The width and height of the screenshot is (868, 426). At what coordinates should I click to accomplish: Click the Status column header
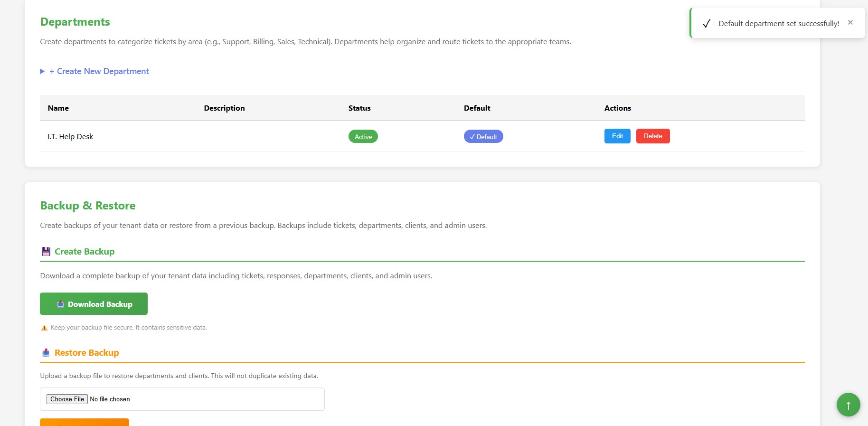coord(359,108)
